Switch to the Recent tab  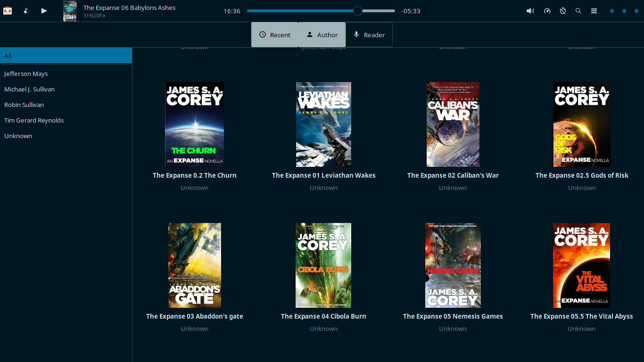point(275,35)
